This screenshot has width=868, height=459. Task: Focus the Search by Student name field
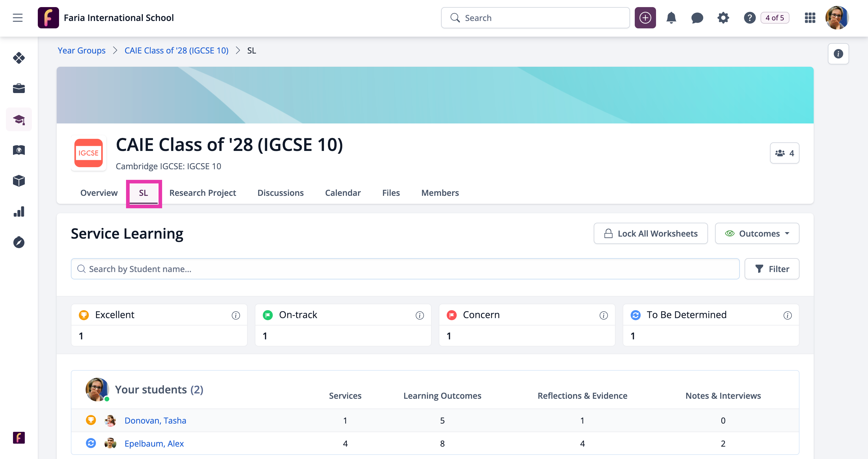(405, 269)
